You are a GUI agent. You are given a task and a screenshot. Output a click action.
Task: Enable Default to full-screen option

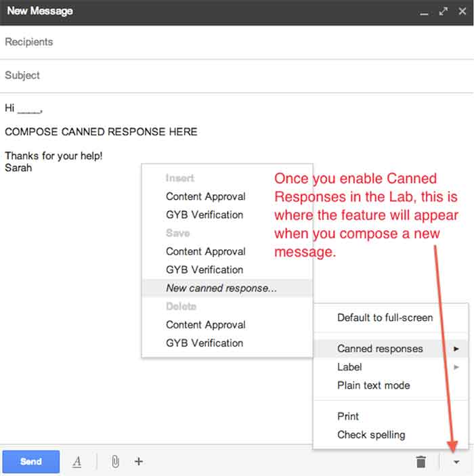tap(385, 318)
